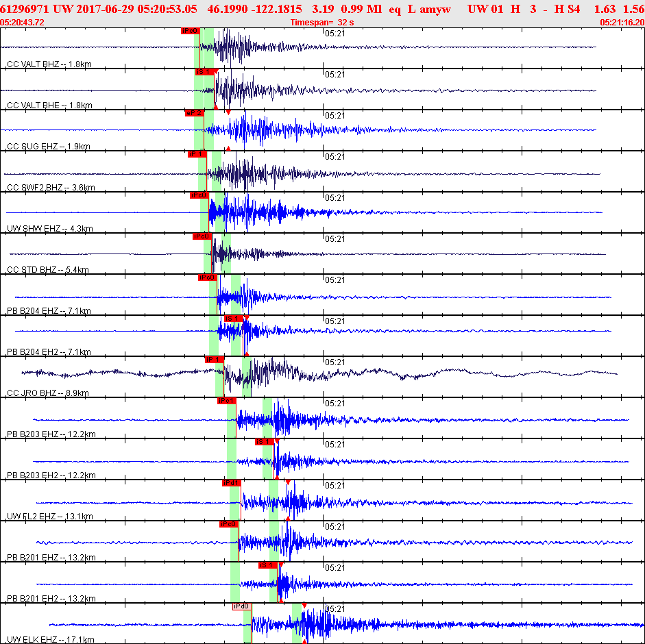Select the iS 1 pick flag on VALT BHE
This screenshot has height=644, width=645.
click(x=203, y=72)
